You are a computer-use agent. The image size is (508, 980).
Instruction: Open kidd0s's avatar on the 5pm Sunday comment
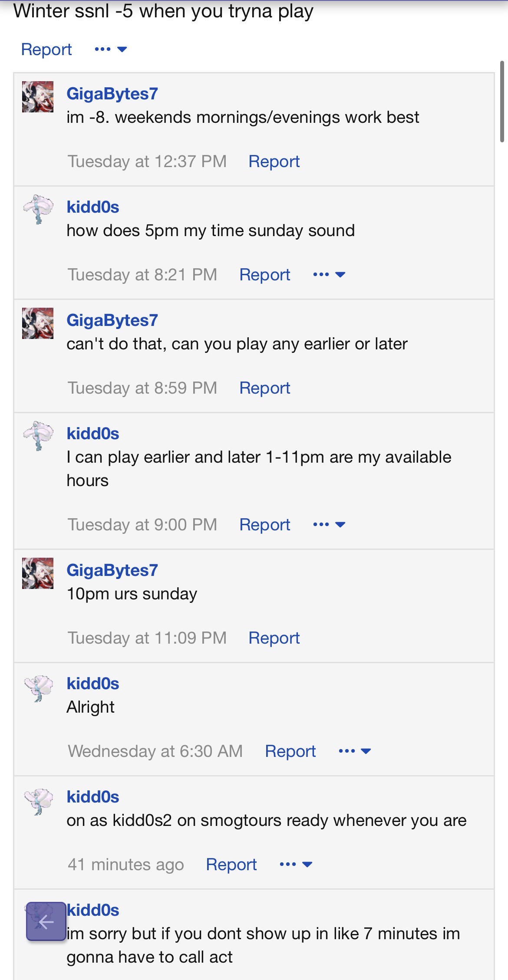38,209
